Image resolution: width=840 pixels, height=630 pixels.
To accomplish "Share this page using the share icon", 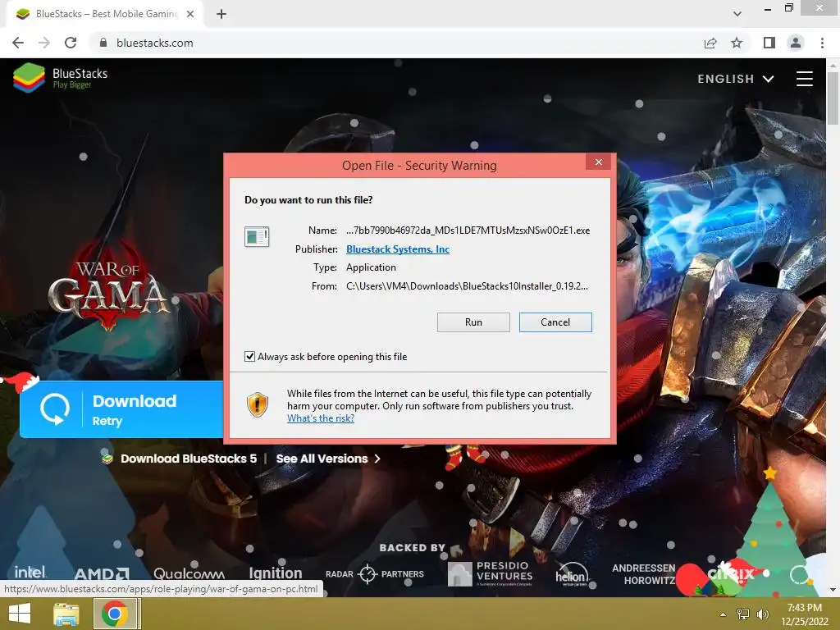I will (710, 43).
